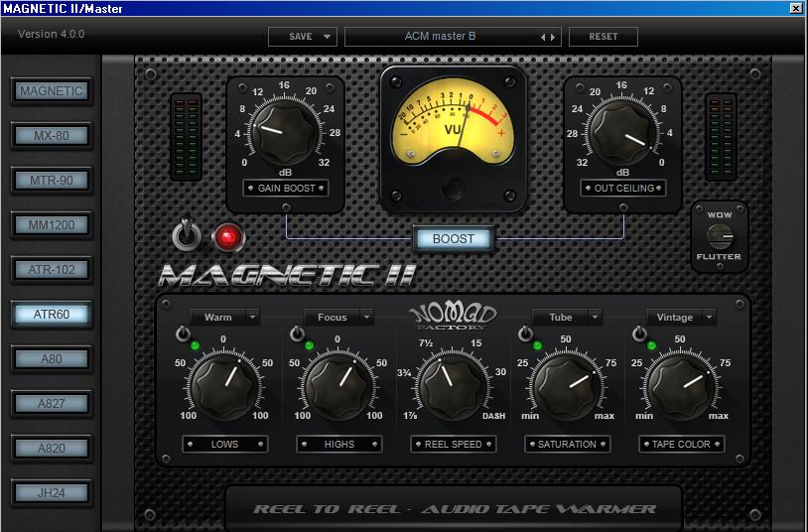This screenshot has width=808, height=532.
Task: Click the SATURATION label plate
Action: [568, 444]
